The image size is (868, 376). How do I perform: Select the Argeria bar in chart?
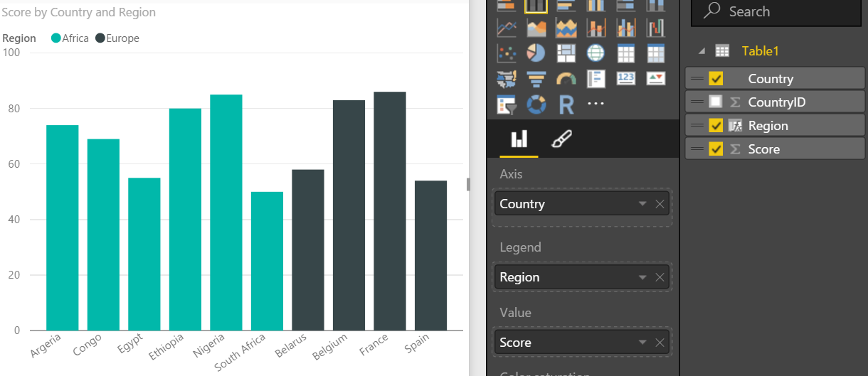point(63,227)
